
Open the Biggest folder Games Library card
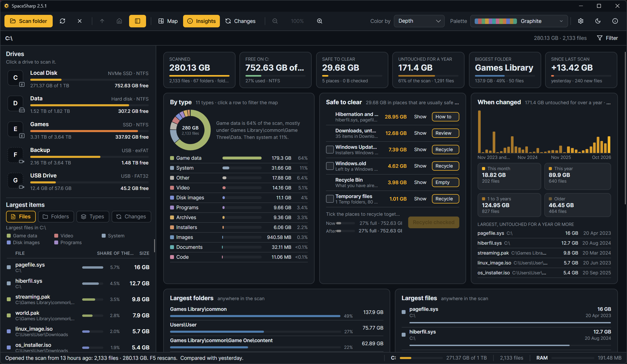point(505,70)
